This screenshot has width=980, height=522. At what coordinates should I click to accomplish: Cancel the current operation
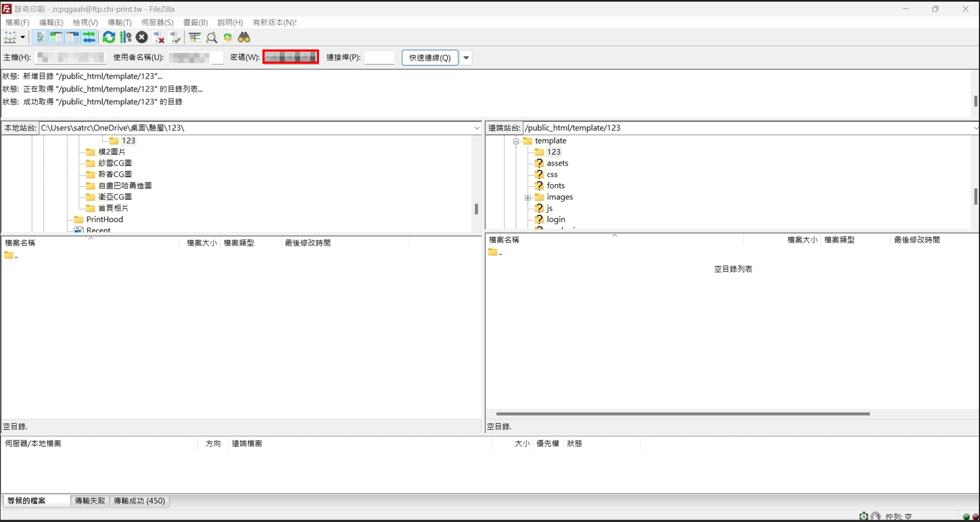(142, 37)
